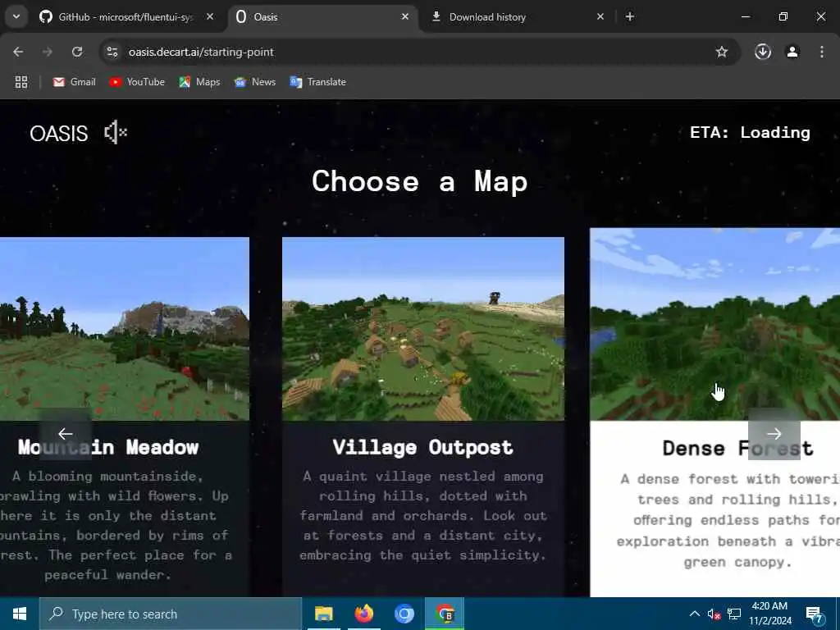Open the browser downloads icon
Viewport: 840px width, 630px height.
tap(763, 52)
